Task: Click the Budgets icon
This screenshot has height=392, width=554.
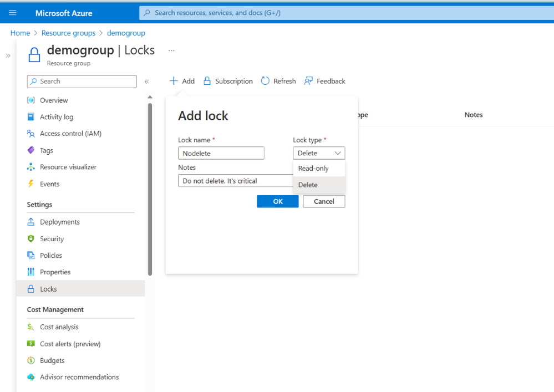Action: point(31,360)
